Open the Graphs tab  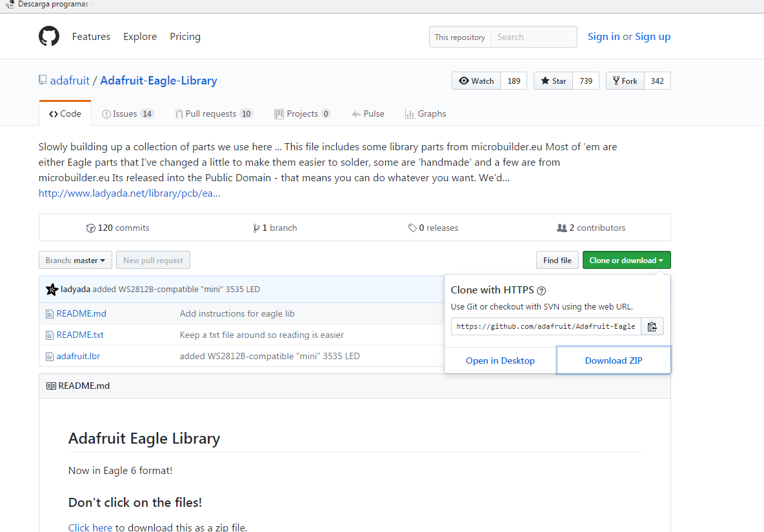click(425, 113)
